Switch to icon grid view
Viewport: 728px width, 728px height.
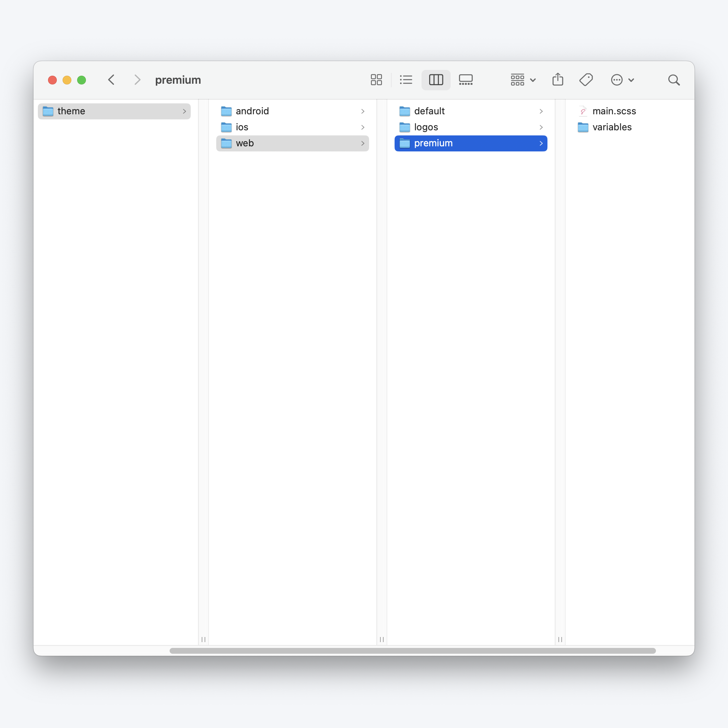[x=376, y=80]
